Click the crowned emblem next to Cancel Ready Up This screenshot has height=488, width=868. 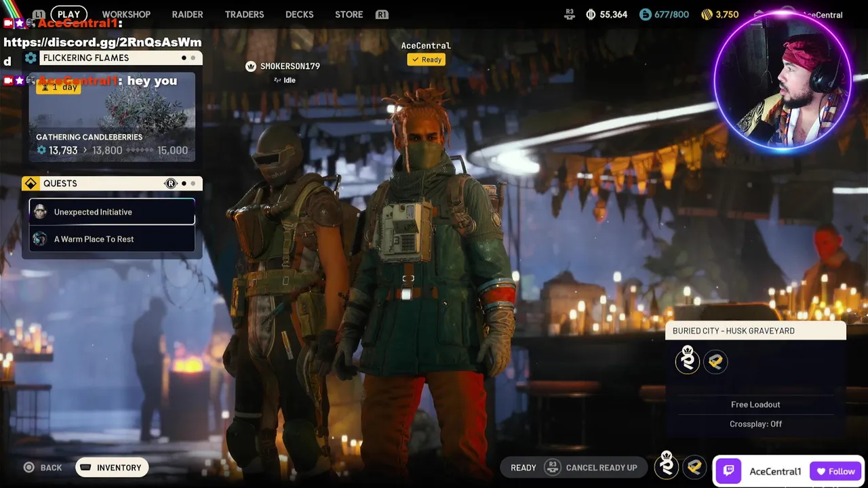click(667, 465)
